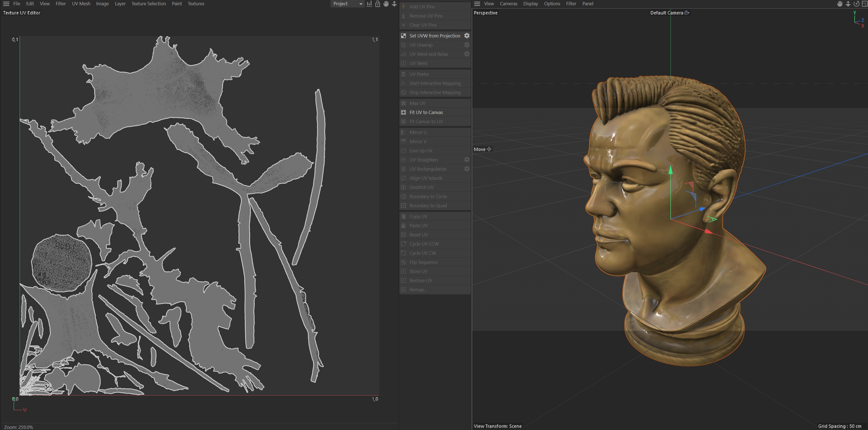Click the green Y-axis gizmo arrow

[671, 170]
